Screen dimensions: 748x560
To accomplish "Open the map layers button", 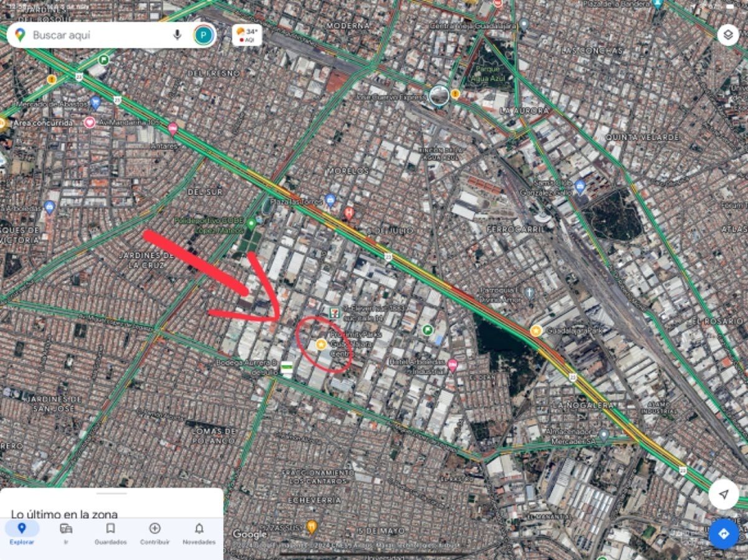I will click(x=728, y=35).
